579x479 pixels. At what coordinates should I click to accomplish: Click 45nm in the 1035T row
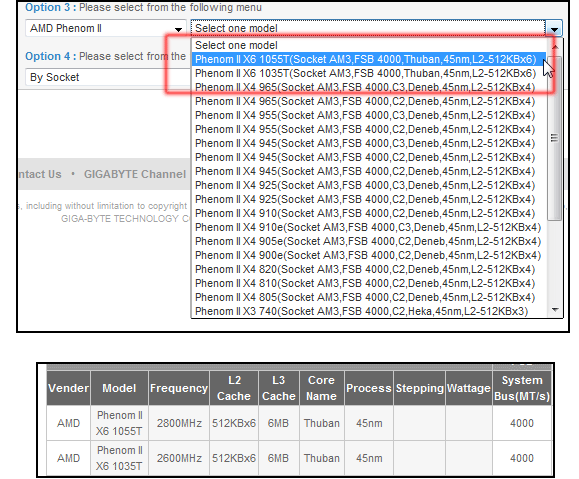pos(369,458)
